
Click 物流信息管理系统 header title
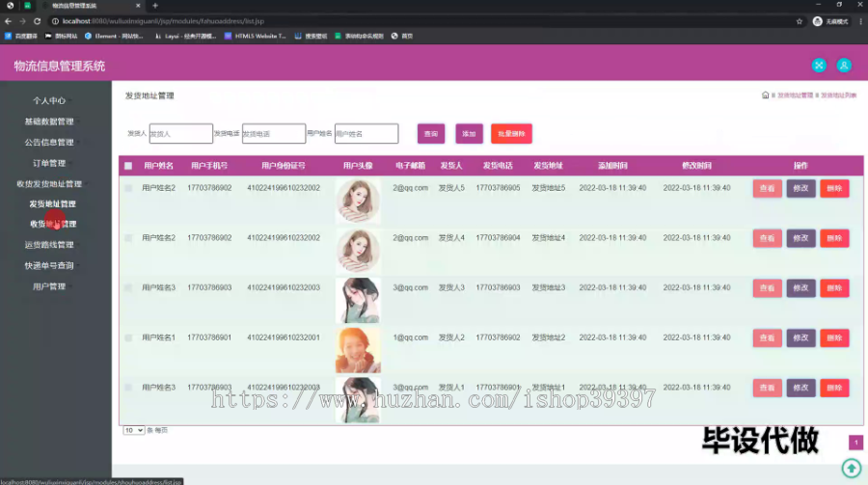point(59,66)
